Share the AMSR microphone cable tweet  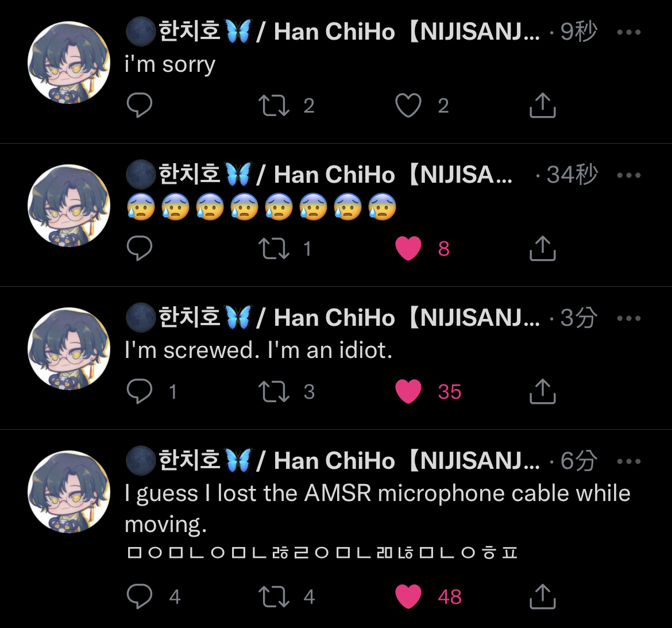[543, 596]
